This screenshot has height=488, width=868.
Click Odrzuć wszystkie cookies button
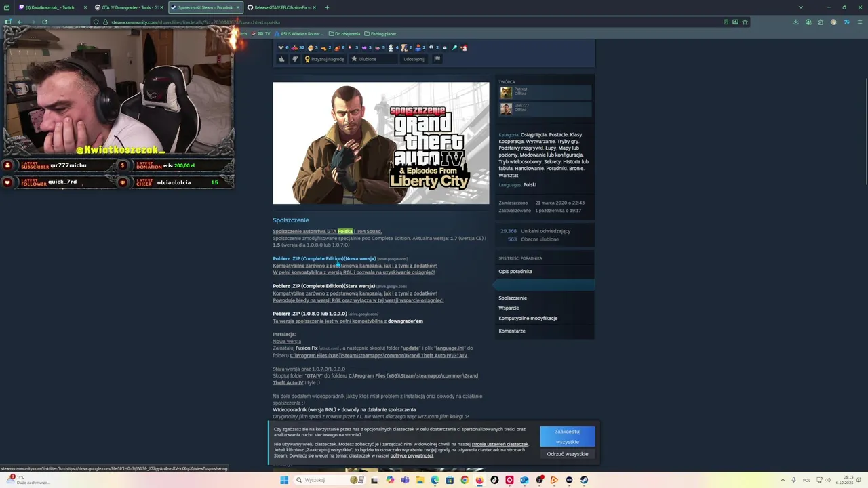(568, 454)
